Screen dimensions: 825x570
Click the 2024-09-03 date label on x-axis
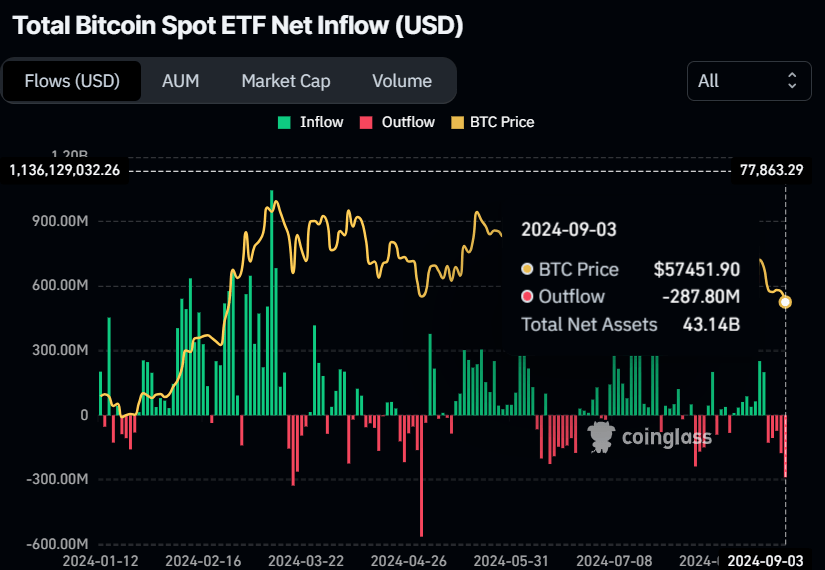765,561
